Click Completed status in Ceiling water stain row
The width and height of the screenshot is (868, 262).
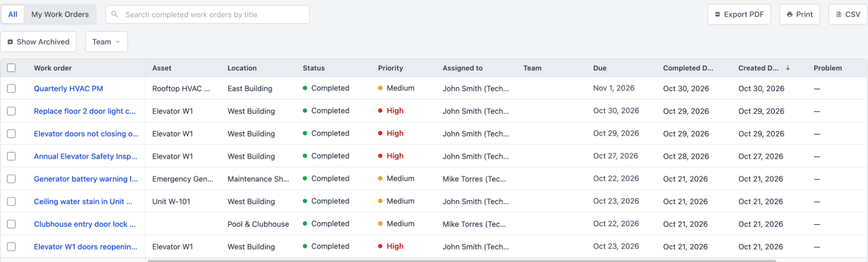326,202
